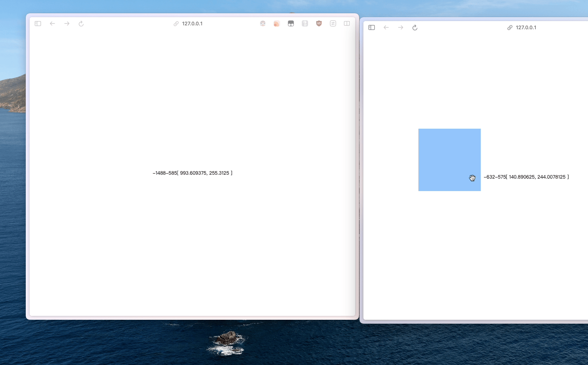Click the 127.0.0.1 address in the right window
Image resolution: width=588 pixels, height=365 pixels.
pyautogui.click(x=526, y=28)
